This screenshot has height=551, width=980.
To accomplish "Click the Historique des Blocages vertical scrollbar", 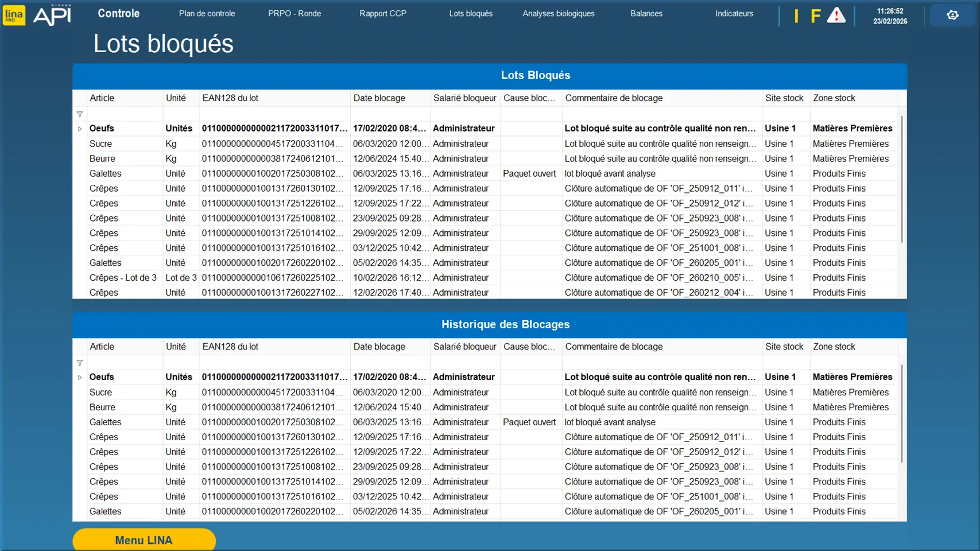I will coord(901,413).
